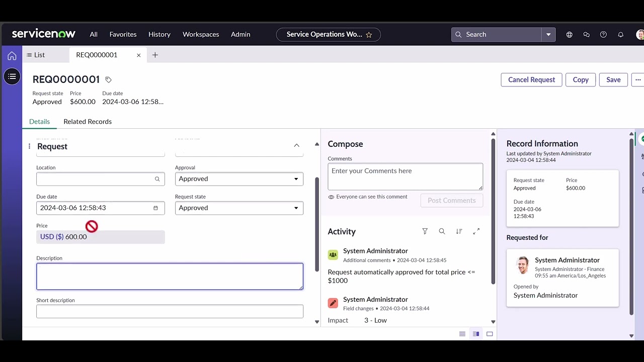The image size is (644, 362).
Task: Open the search scope dropdown arrow
Action: [x=548, y=35]
